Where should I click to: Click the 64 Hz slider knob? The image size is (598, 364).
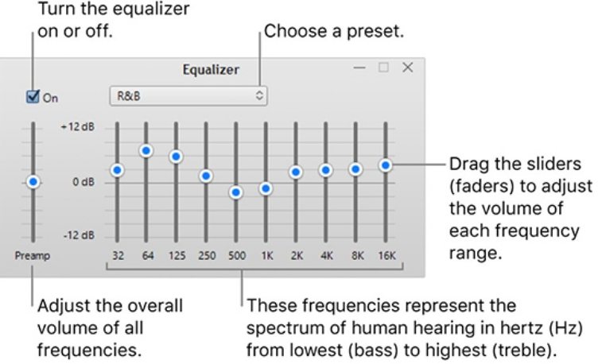point(146,150)
